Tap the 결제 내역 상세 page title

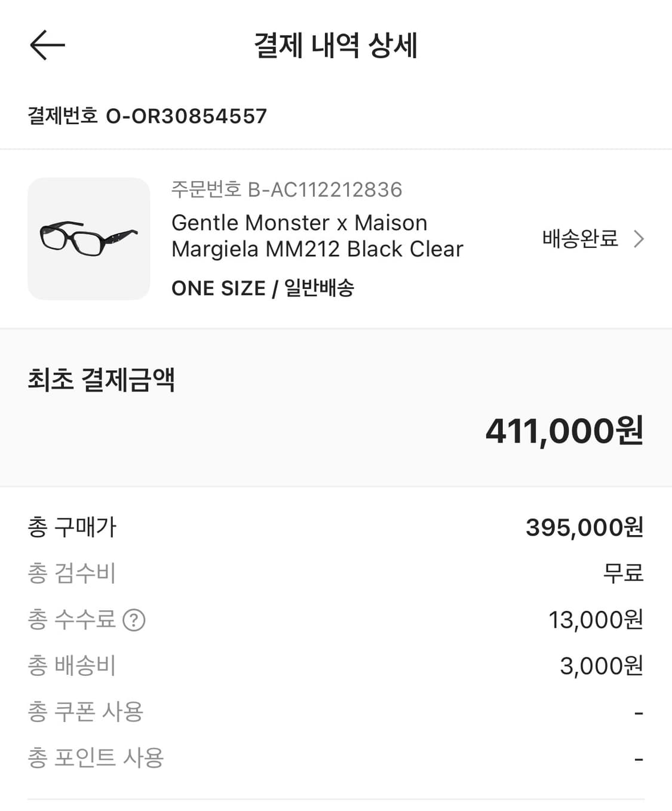point(336,45)
